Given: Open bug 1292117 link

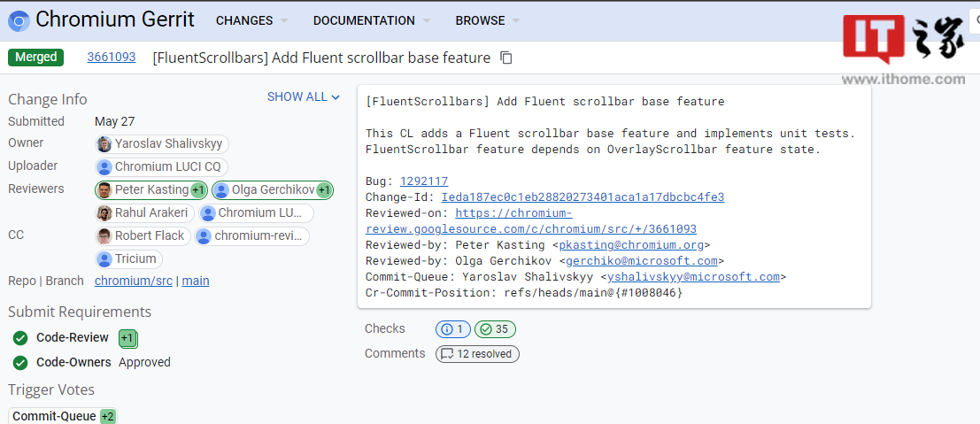Looking at the screenshot, I should [424, 181].
